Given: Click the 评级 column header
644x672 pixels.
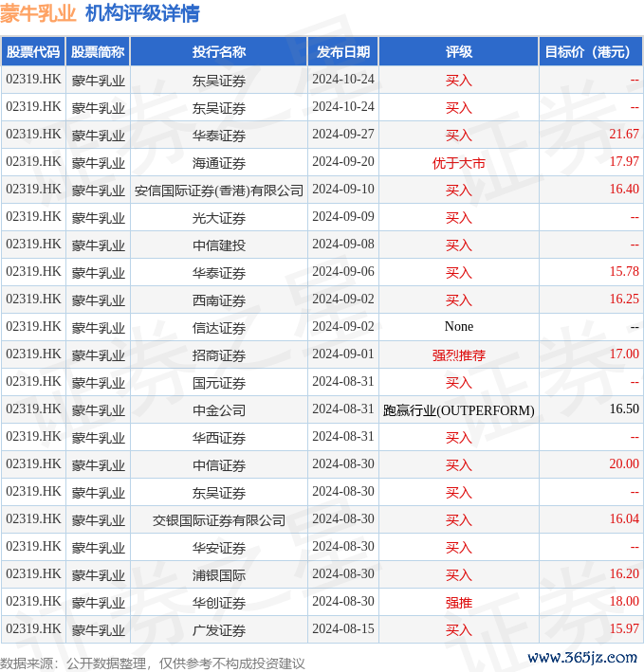Looking at the screenshot, I should tap(459, 52).
